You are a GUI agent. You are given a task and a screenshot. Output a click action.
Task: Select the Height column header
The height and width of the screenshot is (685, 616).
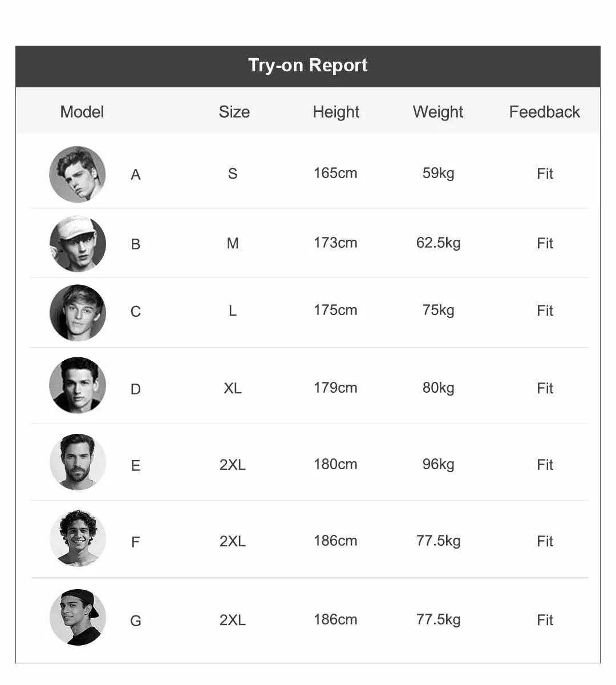[336, 112]
